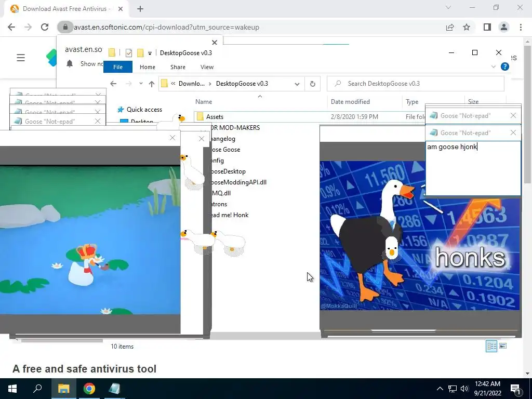Open the Share ribbon tab

coord(178,67)
